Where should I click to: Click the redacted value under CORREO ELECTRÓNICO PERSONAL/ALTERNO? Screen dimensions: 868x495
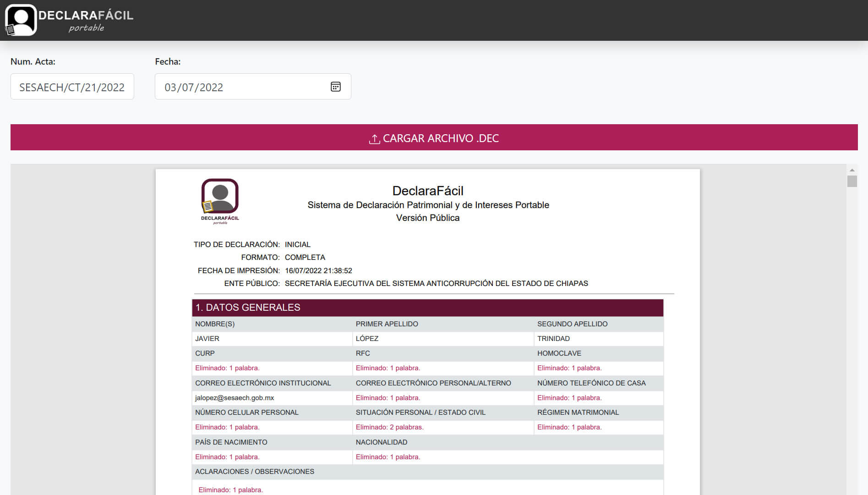tap(388, 398)
